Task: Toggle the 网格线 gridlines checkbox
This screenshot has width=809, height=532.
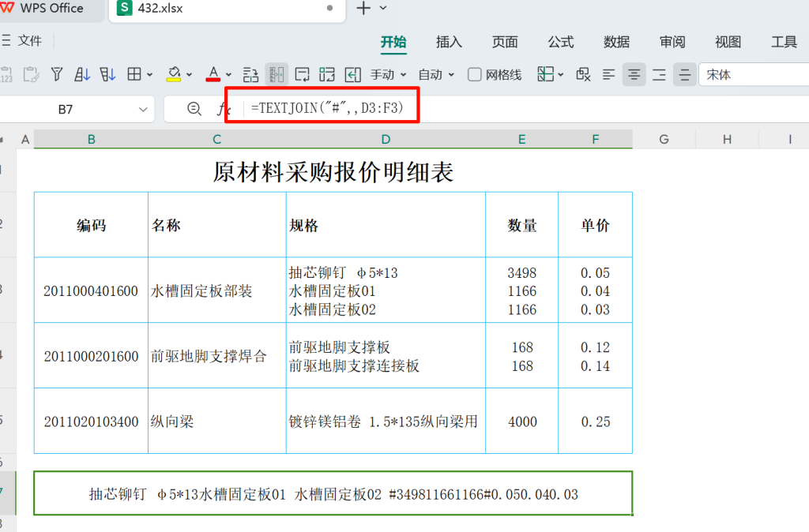Action: click(475, 75)
